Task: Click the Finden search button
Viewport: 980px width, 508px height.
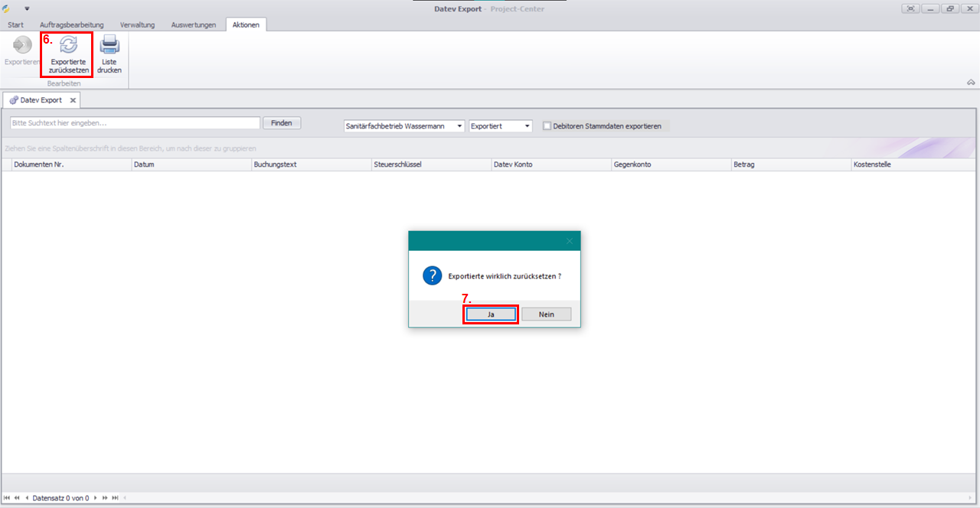Action: click(x=282, y=123)
